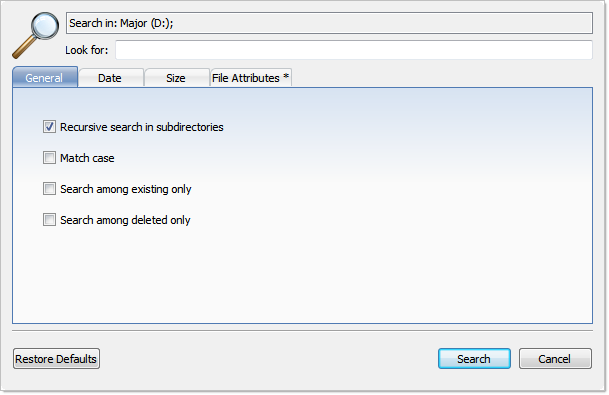
Task: Click the Search in: Major (D:) field
Action: pyautogui.click(x=329, y=23)
